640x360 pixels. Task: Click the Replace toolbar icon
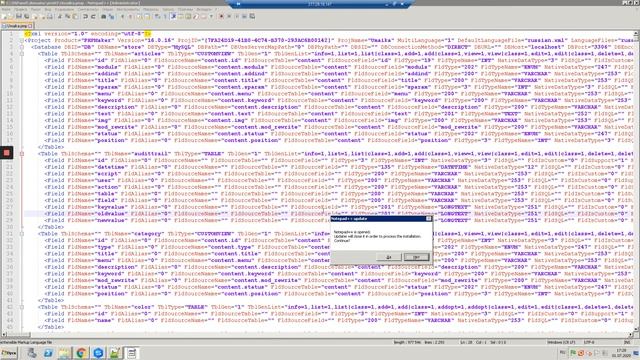[x=111, y=16]
